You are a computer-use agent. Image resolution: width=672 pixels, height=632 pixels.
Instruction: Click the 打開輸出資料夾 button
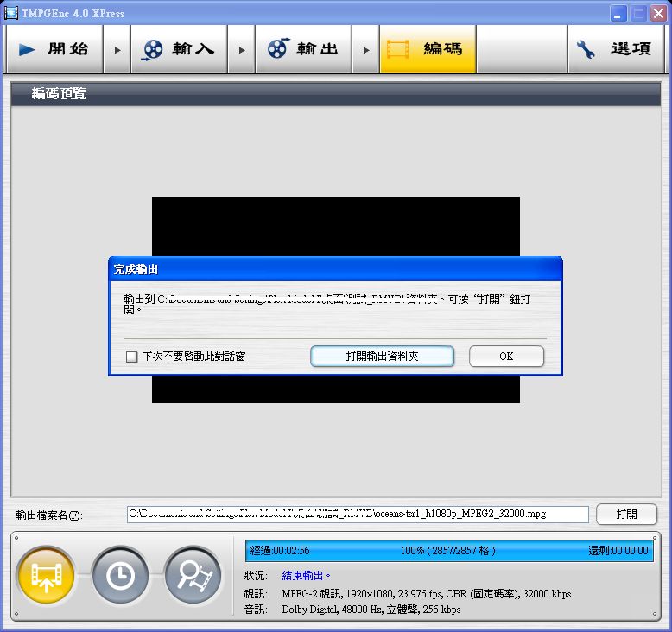(x=382, y=357)
